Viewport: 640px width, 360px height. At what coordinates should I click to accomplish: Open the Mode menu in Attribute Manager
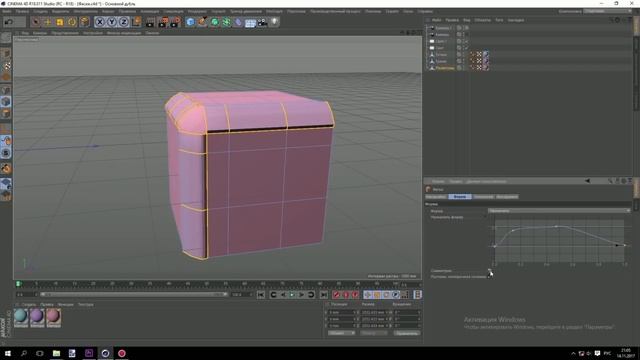click(438, 181)
